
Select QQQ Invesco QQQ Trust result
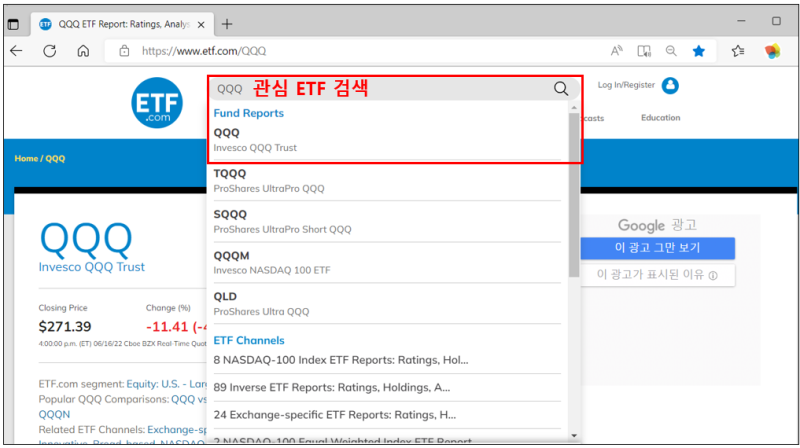point(387,140)
